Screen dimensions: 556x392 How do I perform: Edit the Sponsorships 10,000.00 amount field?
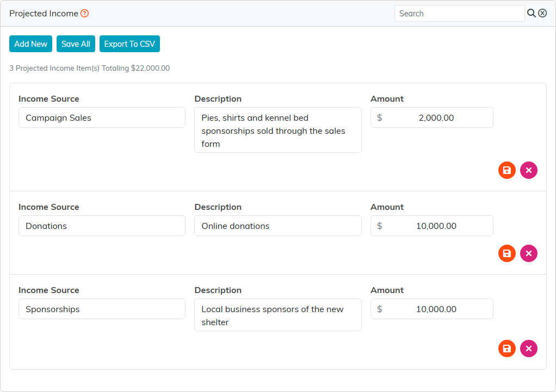(x=432, y=309)
